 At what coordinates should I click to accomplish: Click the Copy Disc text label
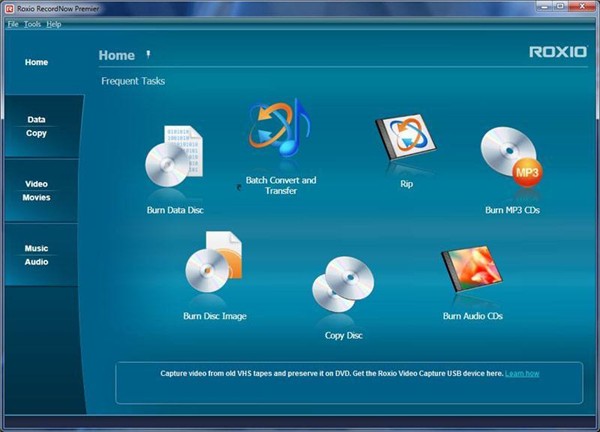point(343,336)
